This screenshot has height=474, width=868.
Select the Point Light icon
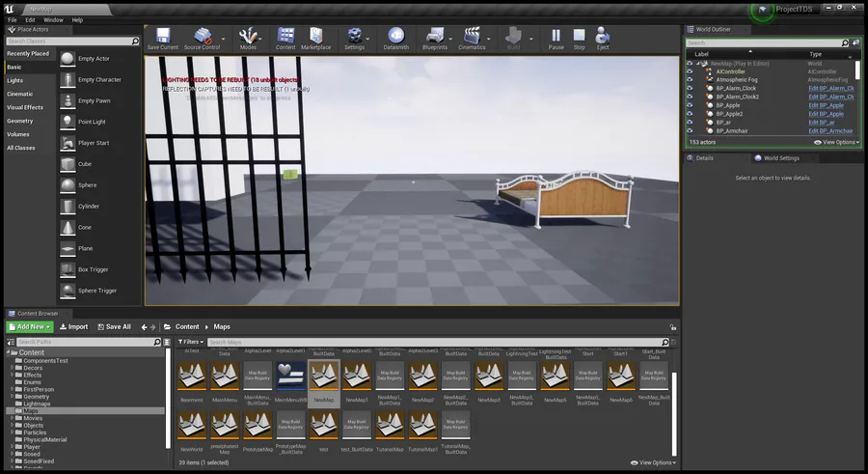click(68, 122)
